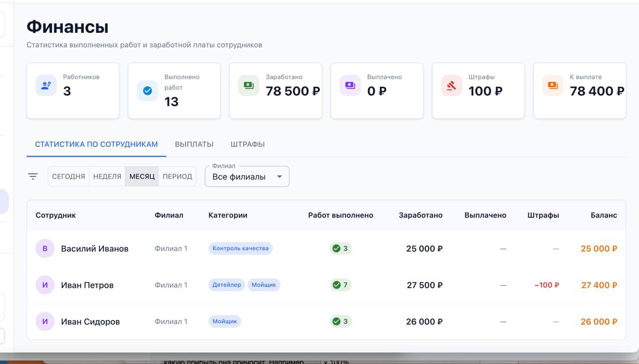Click the completed works checkmark icon
This screenshot has height=364, width=639.
[x=147, y=91]
